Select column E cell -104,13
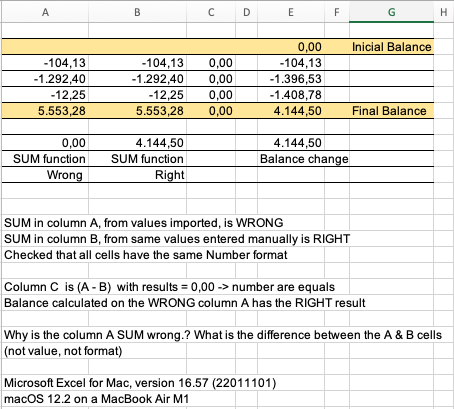 pyautogui.click(x=291, y=63)
